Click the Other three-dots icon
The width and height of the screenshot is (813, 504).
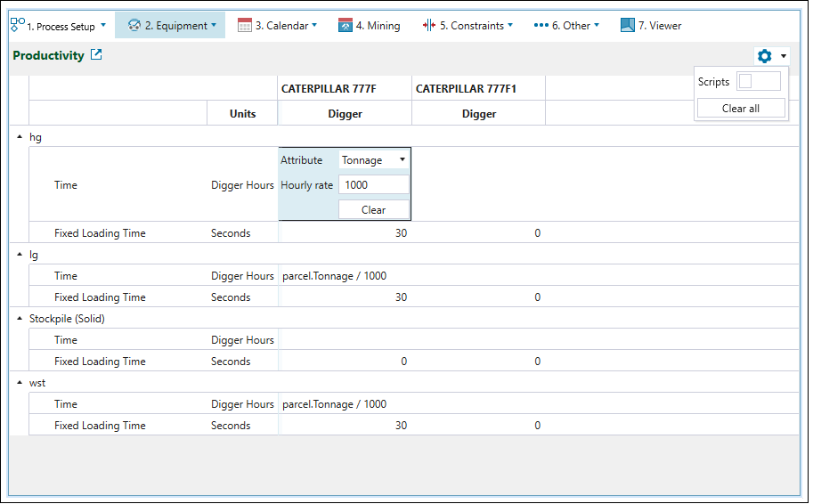[541, 26]
